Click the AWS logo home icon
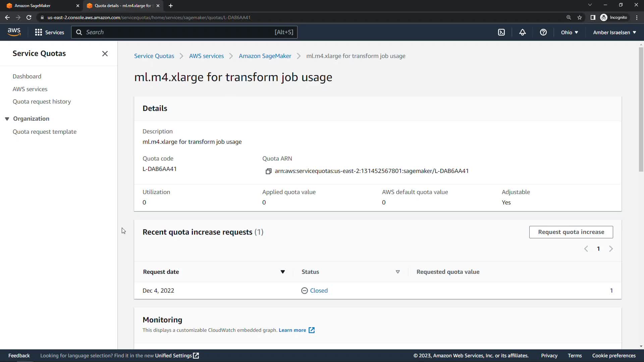The width and height of the screenshot is (644, 362). click(14, 32)
